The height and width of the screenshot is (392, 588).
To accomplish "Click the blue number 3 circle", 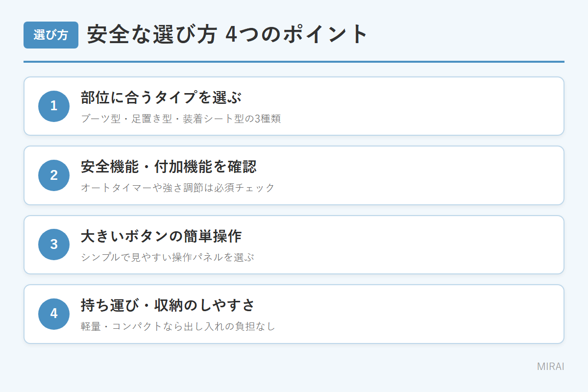I will (54, 245).
